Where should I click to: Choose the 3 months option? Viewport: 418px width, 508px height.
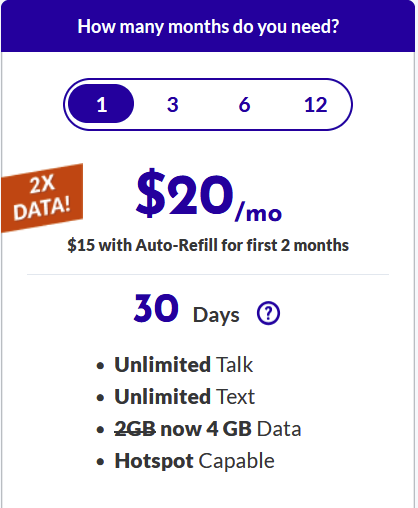pos(173,105)
